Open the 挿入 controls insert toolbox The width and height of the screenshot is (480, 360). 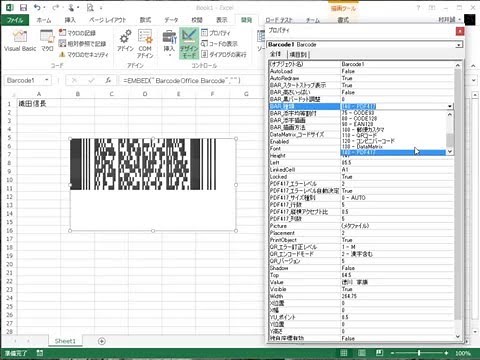coord(169,42)
